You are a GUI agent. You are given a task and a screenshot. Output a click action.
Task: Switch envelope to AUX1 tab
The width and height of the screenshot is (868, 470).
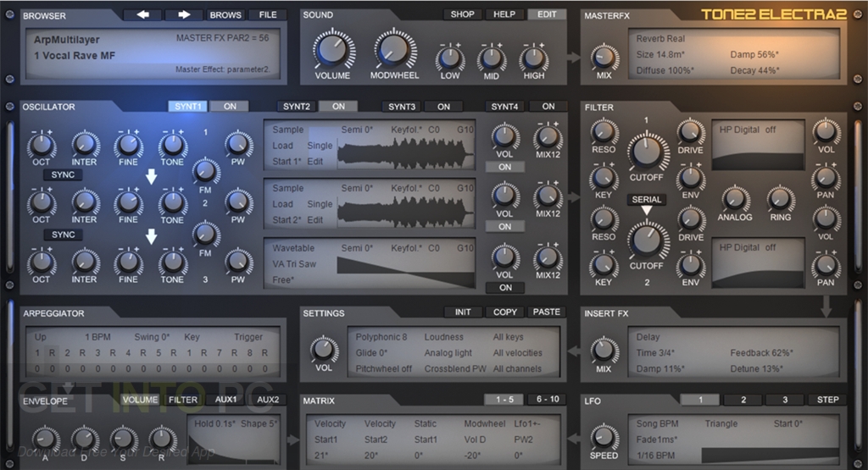coord(225,399)
